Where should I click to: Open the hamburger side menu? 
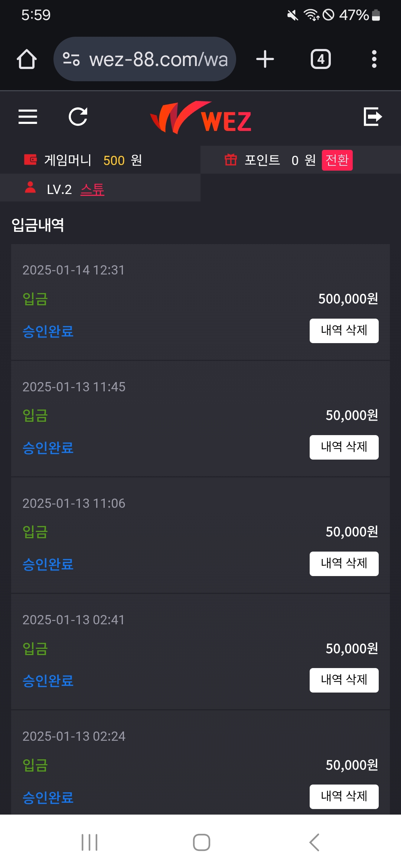tap(28, 117)
